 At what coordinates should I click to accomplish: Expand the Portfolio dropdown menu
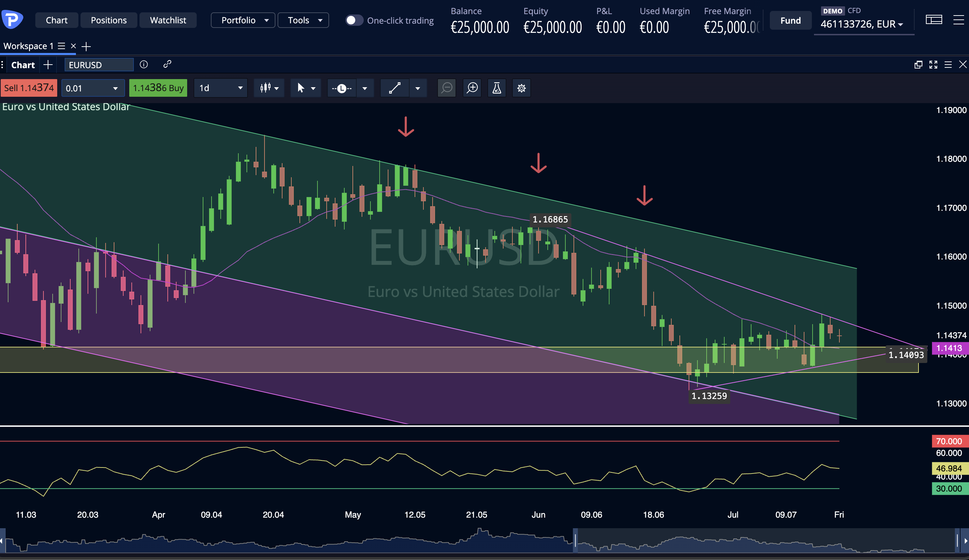pos(243,20)
